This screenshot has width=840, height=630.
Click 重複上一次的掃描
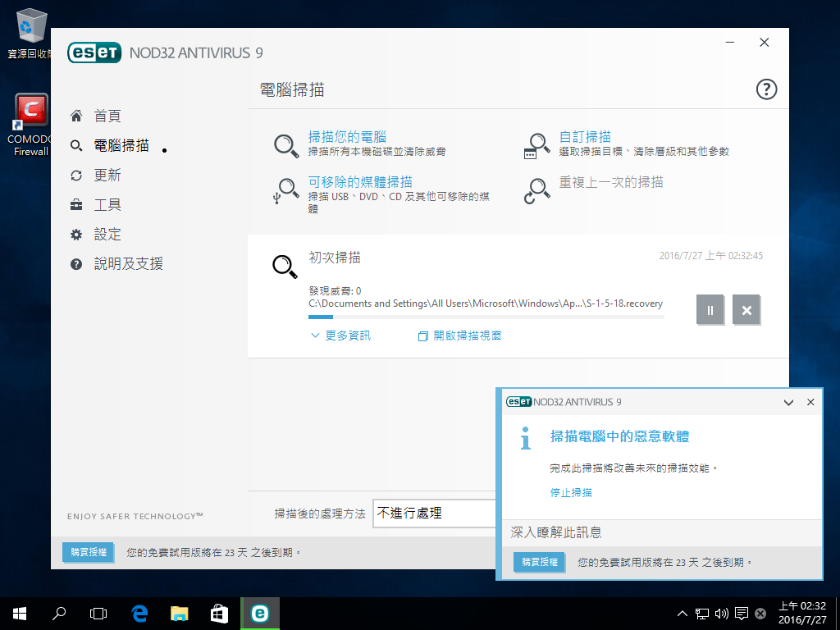click(610, 182)
